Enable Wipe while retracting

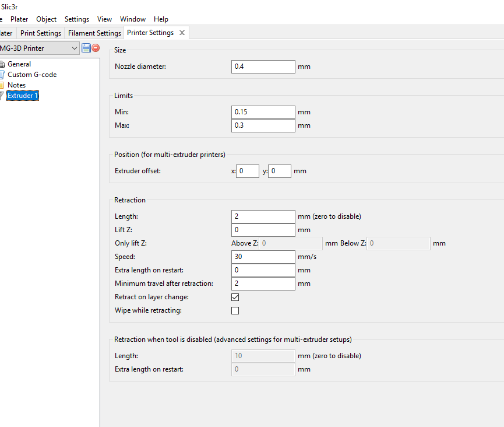235,310
